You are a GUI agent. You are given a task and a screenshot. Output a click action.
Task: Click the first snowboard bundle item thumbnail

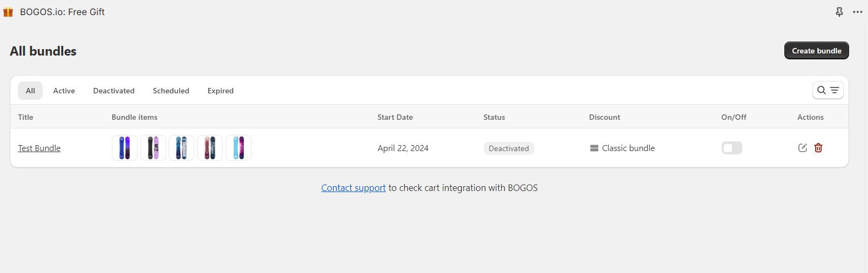[125, 148]
